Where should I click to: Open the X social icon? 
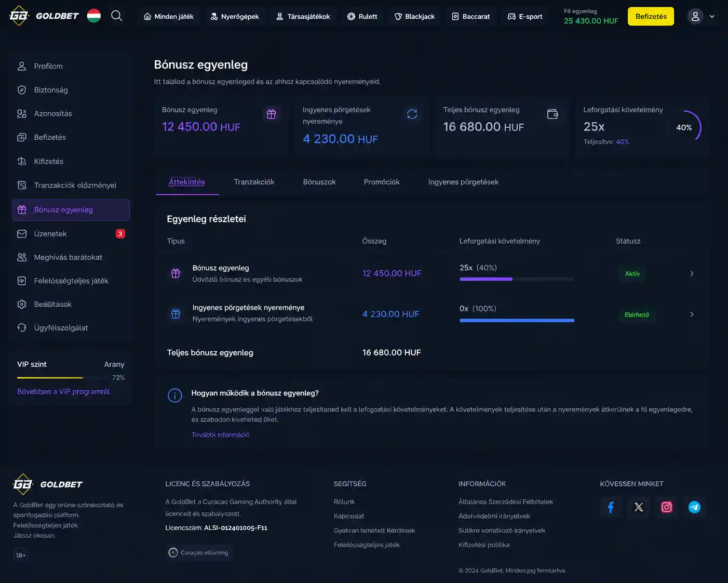639,507
